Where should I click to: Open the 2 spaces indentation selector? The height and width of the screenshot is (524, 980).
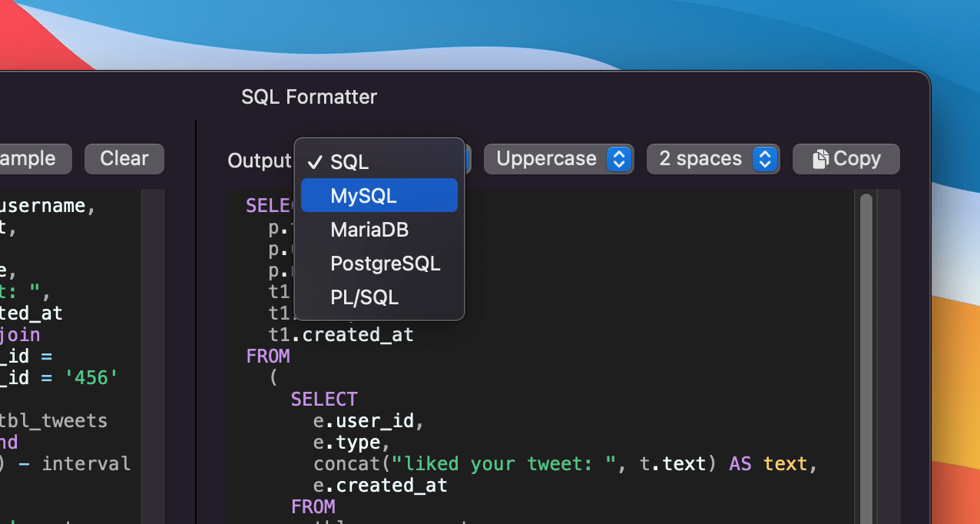[713, 159]
